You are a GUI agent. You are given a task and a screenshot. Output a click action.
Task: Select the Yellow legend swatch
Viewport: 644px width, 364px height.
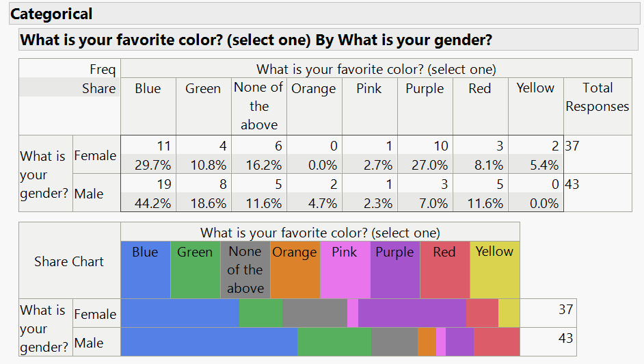tap(494, 270)
